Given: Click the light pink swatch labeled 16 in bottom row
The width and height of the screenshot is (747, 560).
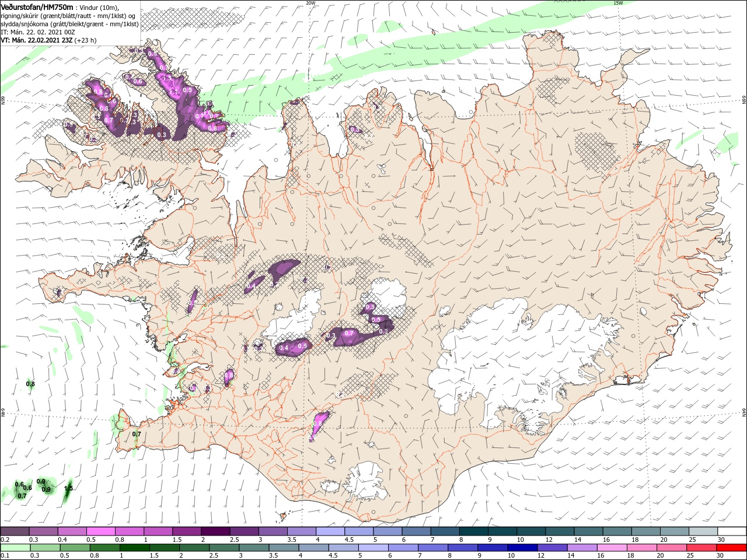Looking at the screenshot, I should pyautogui.click(x=612, y=548).
